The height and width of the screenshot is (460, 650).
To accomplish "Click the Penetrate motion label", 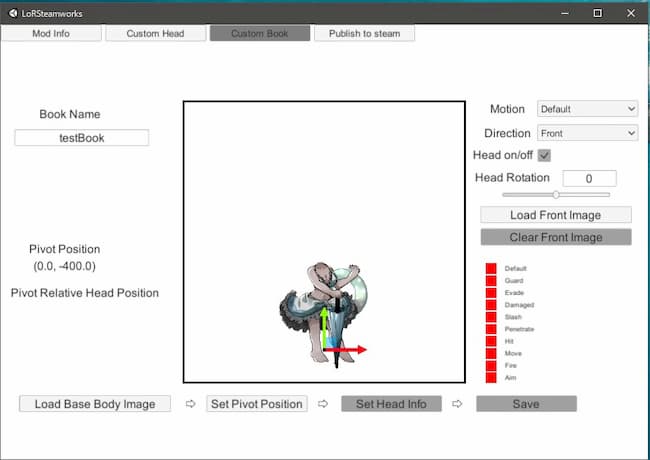I will (x=519, y=329).
